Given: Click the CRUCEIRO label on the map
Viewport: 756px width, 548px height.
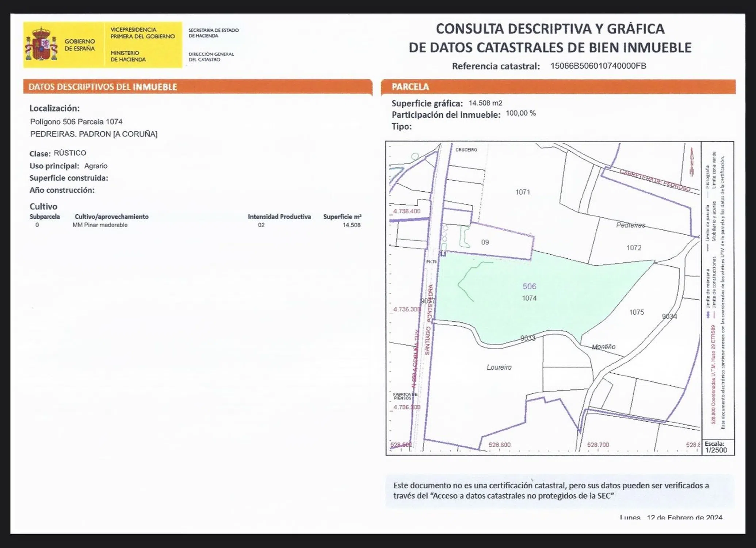Looking at the screenshot, I should click(466, 150).
